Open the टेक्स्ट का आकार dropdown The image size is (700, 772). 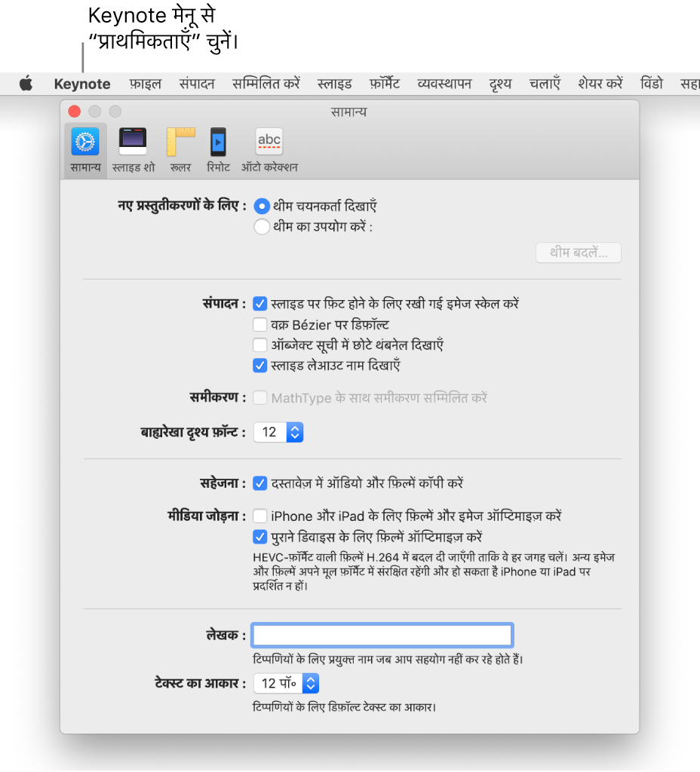286,683
